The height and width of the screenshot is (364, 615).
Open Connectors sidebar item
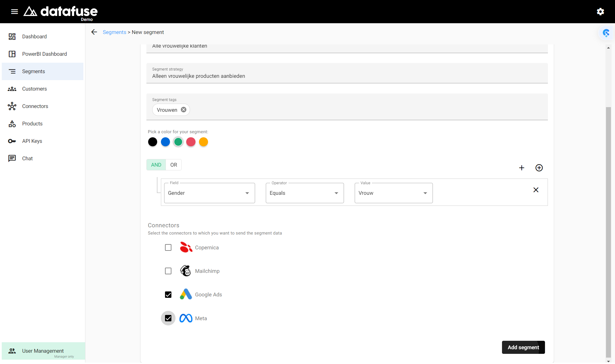pos(43,106)
